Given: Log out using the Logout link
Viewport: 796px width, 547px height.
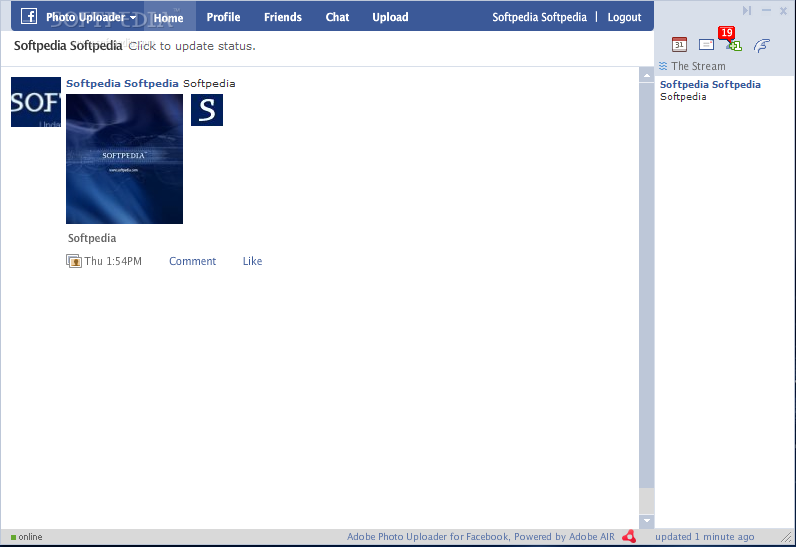Looking at the screenshot, I should click(x=624, y=17).
